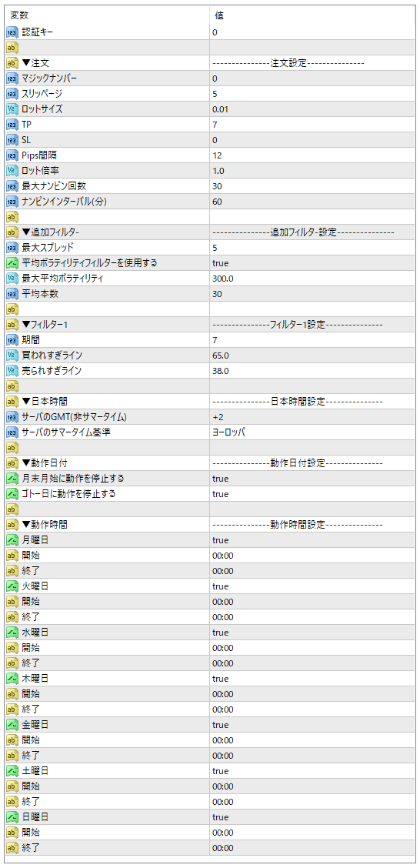Click the Pips間隔 value field showing 12

[x=312, y=155]
